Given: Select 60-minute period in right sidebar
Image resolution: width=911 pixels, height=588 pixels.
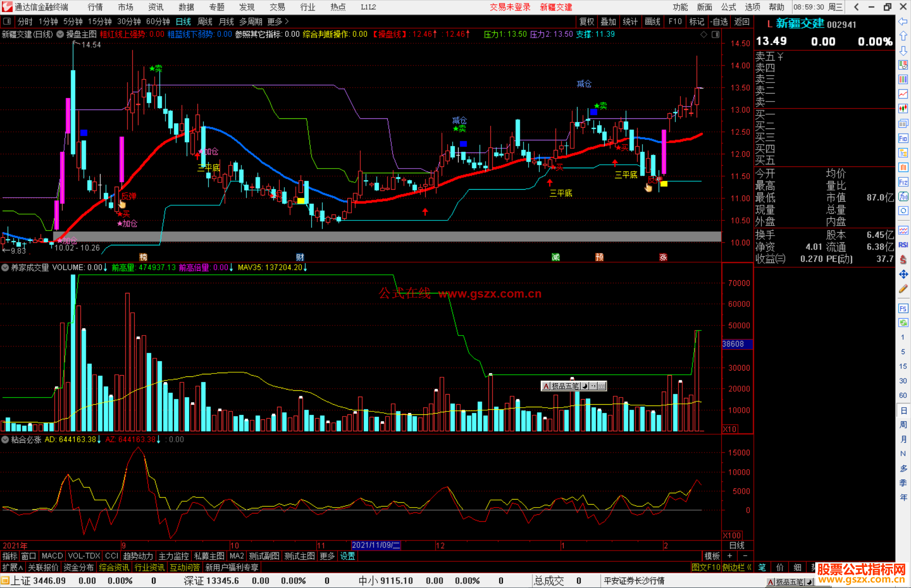Looking at the screenshot, I should tap(903, 395).
